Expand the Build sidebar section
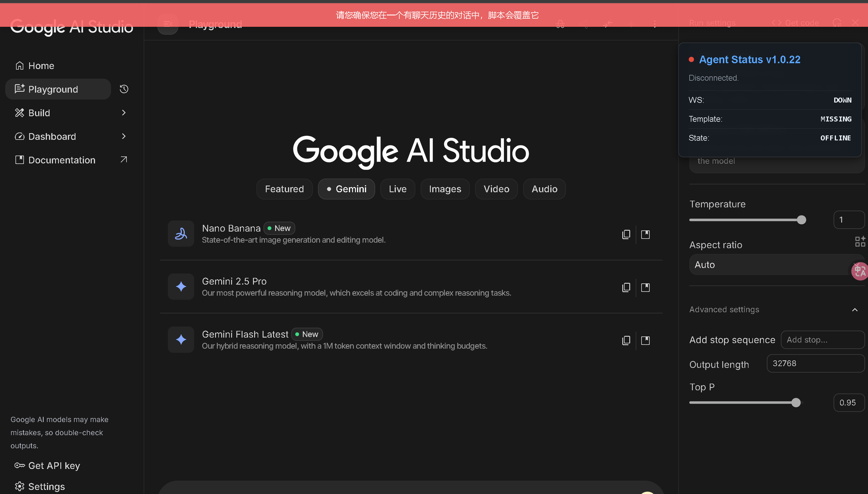Viewport: 868px width, 494px height. point(124,113)
